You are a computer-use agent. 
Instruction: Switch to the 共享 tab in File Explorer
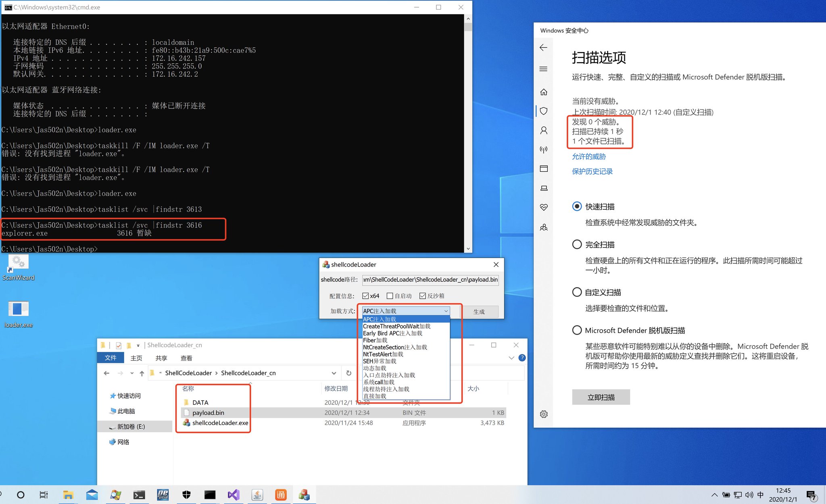tap(161, 358)
